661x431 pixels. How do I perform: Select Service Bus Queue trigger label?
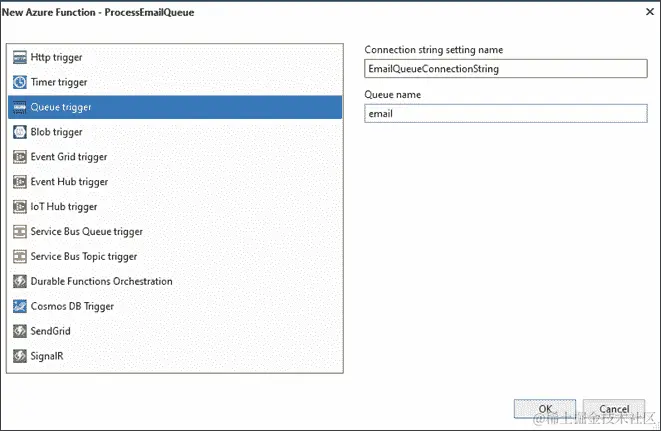(86, 232)
